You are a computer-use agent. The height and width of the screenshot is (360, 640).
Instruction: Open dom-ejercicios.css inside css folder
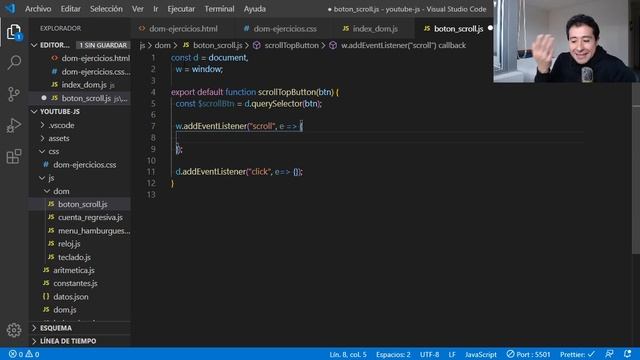pos(80,164)
